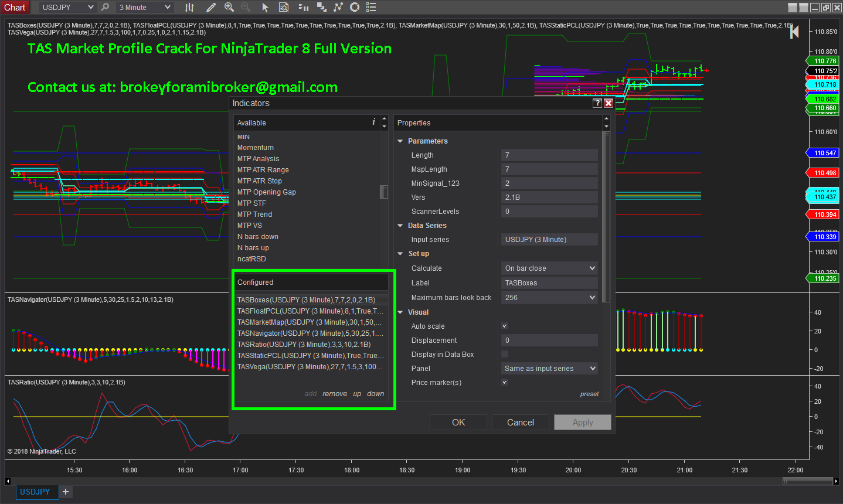Click the horizontal scrollbar left arrow
This screenshot has width=843, height=504.
pos(8,481)
